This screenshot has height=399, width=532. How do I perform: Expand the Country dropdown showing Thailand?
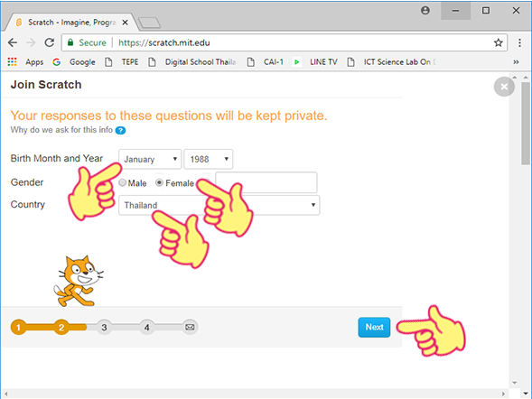[x=219, y=205]
